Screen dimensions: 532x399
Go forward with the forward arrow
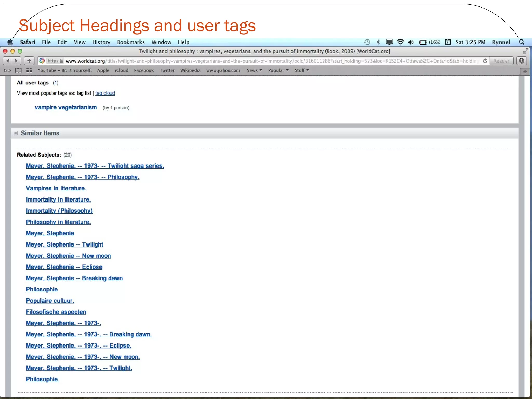tap(16, 61)
